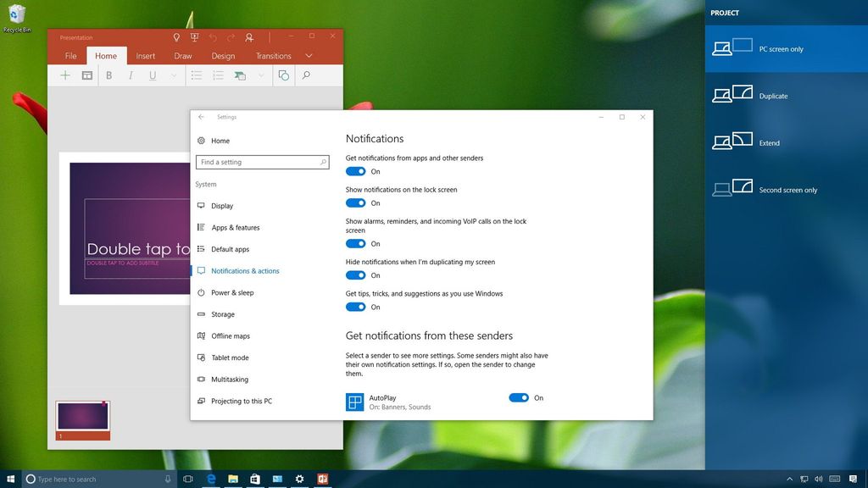Toggle AutoPlay notifications off
This screenshot has height=488, width=868.
[x=518, y=397]
